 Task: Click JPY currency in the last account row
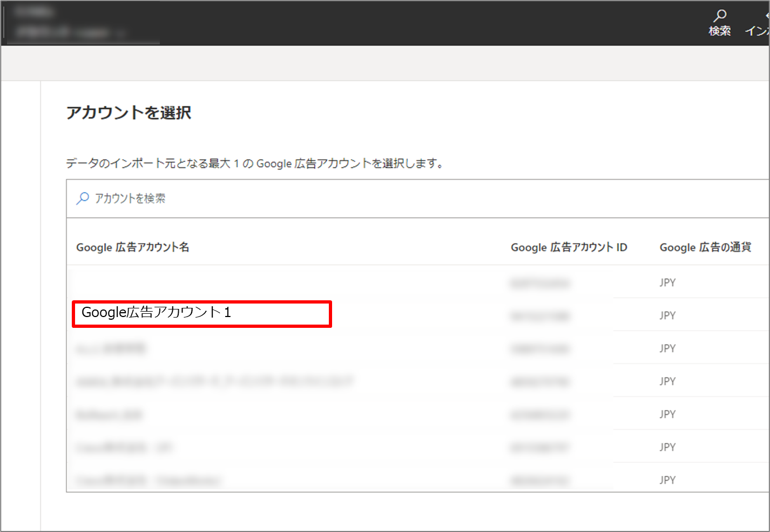tap(667, 480)
